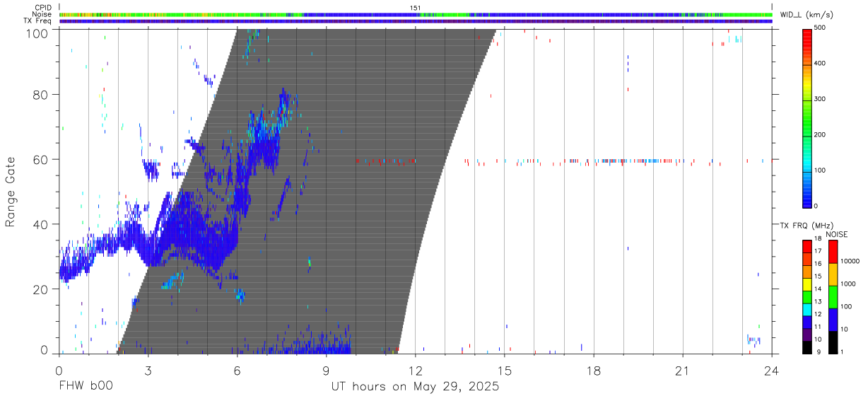The image size is (868, 401).
Task: Pick the yellow 14-15 MHz swatch
Action: (x=807, y=283)
